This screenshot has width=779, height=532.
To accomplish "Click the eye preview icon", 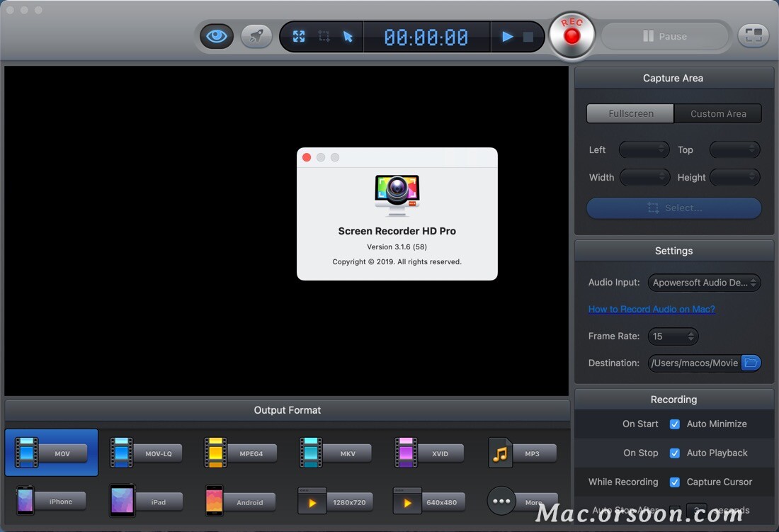I will 217,35.
